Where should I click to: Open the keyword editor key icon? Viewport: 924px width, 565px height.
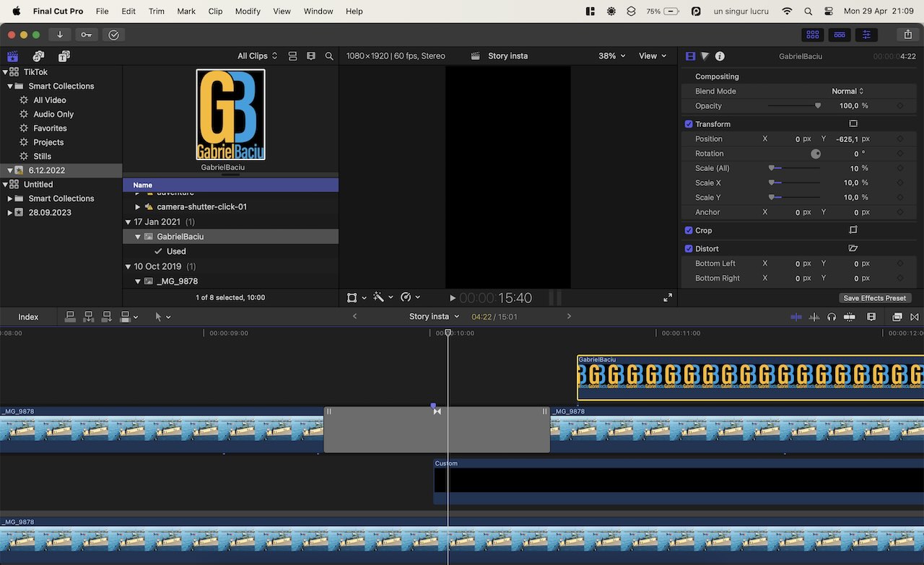click(x=86, y=35)
